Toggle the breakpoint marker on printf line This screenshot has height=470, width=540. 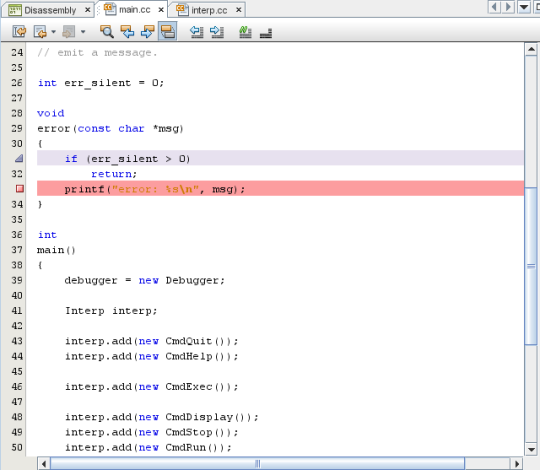tap(20, 189)
